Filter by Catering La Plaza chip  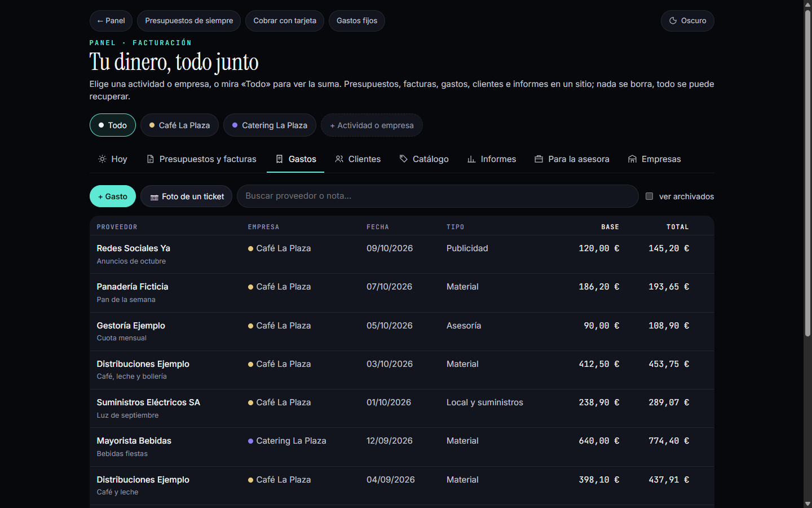click(270, 125)
